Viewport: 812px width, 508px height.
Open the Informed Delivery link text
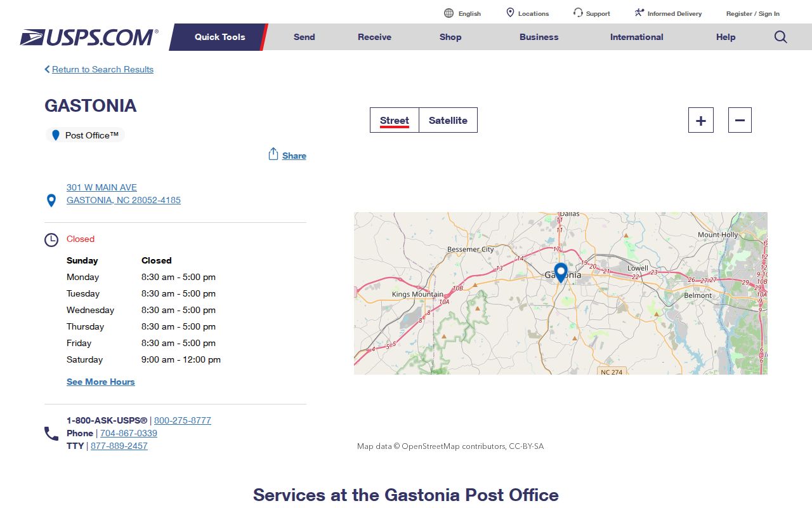[675, 13]
